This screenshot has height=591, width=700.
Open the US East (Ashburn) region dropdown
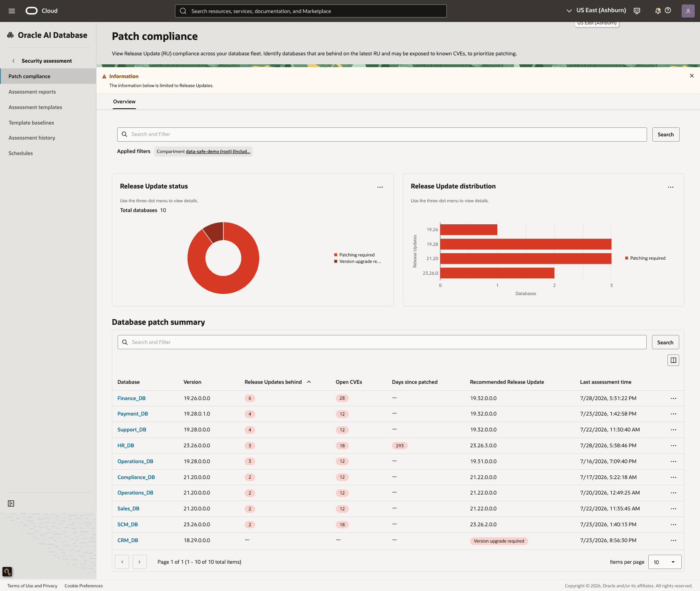(x=596, y=11)
